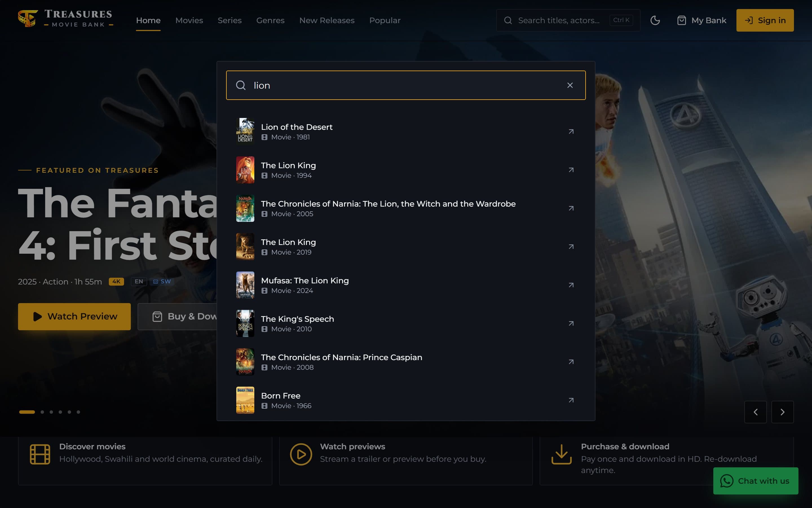
Task: Click Watch Preview button
Action: [x=74, y=316]
